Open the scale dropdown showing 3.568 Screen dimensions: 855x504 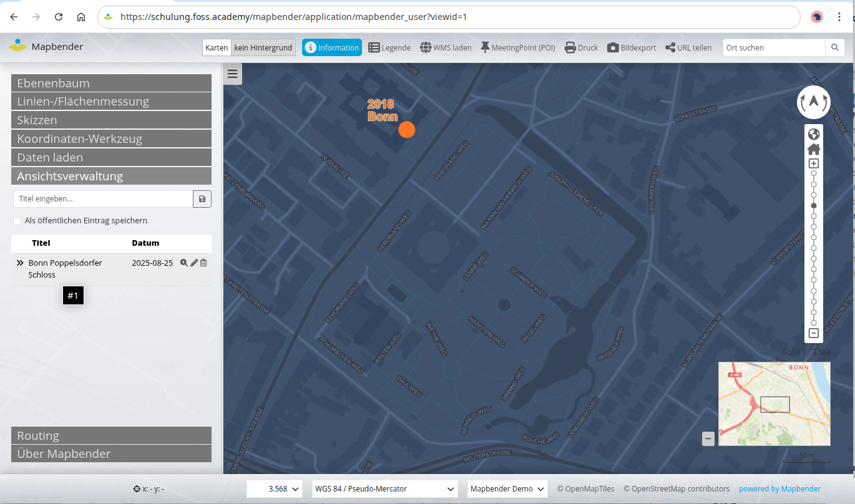tap(275, 489)
